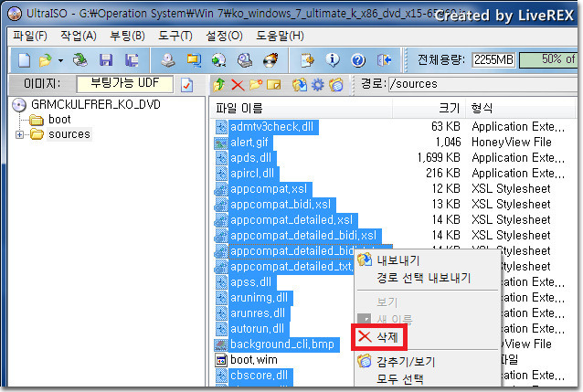The height and width of the screenshot is (392, 583).
Task: Select the appcompat_detailed.xsl file
Action: click(291, 220)
